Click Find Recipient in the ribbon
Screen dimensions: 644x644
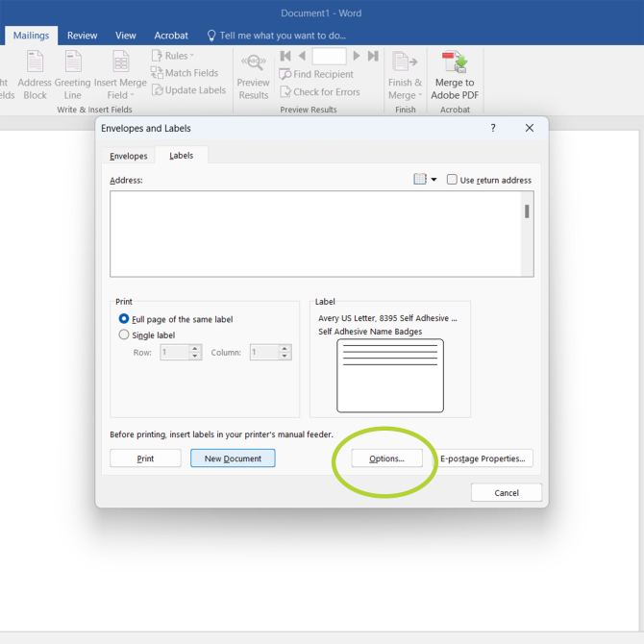click(316, 74)
